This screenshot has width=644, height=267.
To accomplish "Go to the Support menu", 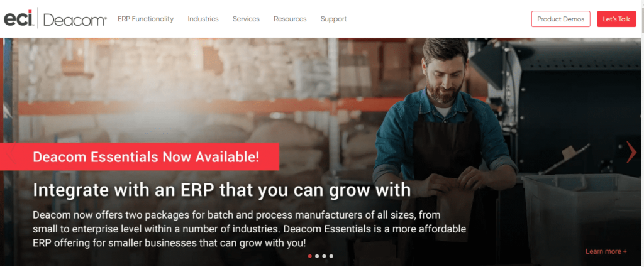I will [333, 19].
